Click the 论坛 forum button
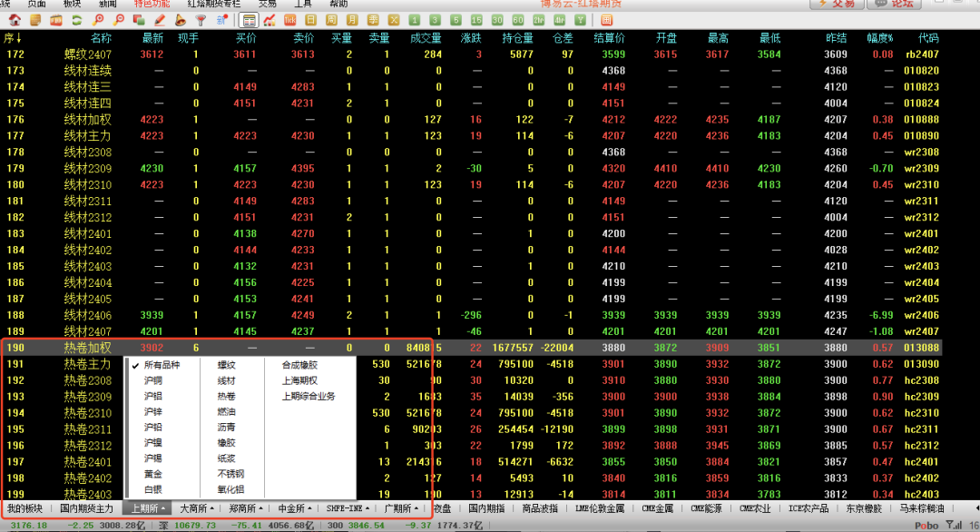This screenshot has width=980, height=532. click(x=895, y=4)
